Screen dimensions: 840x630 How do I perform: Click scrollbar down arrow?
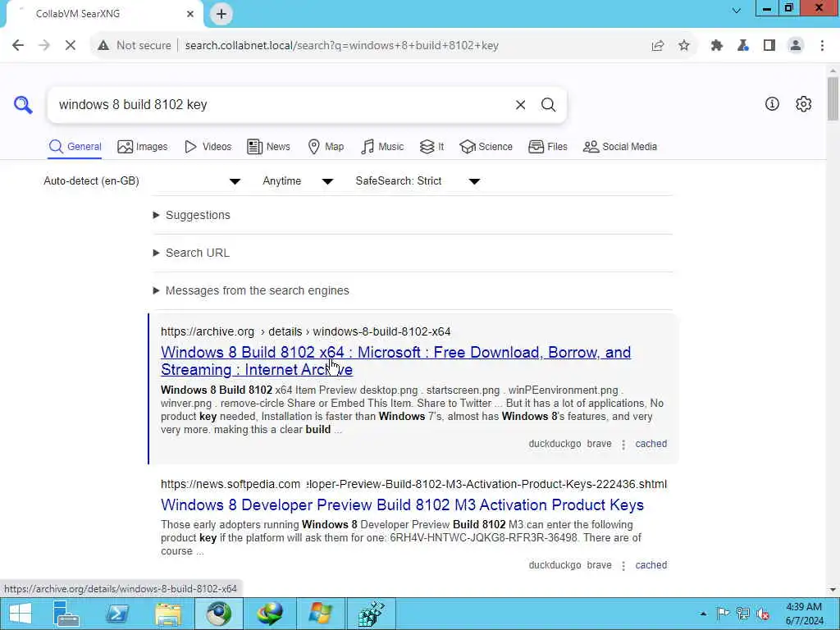point(833,590)
